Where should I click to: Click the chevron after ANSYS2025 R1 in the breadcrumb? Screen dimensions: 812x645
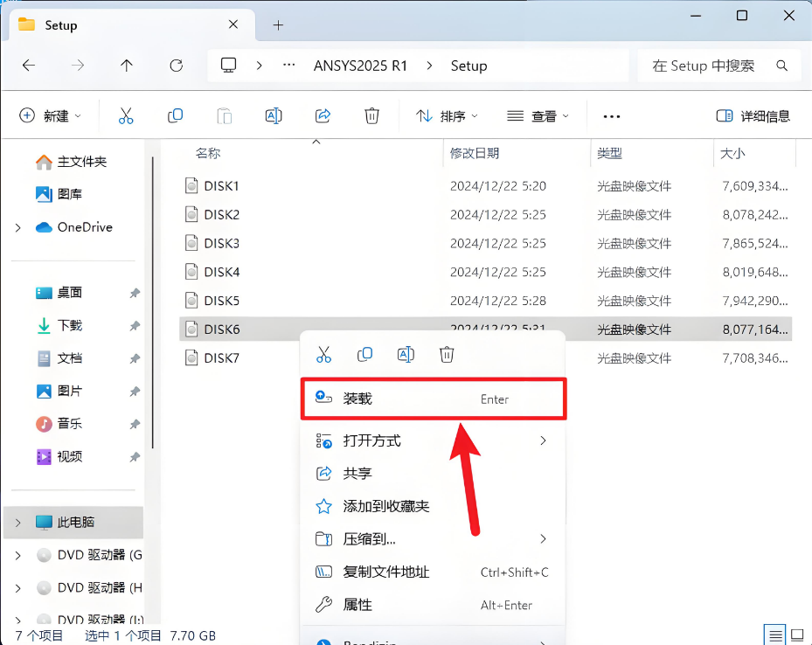click(x=429, y=66)
